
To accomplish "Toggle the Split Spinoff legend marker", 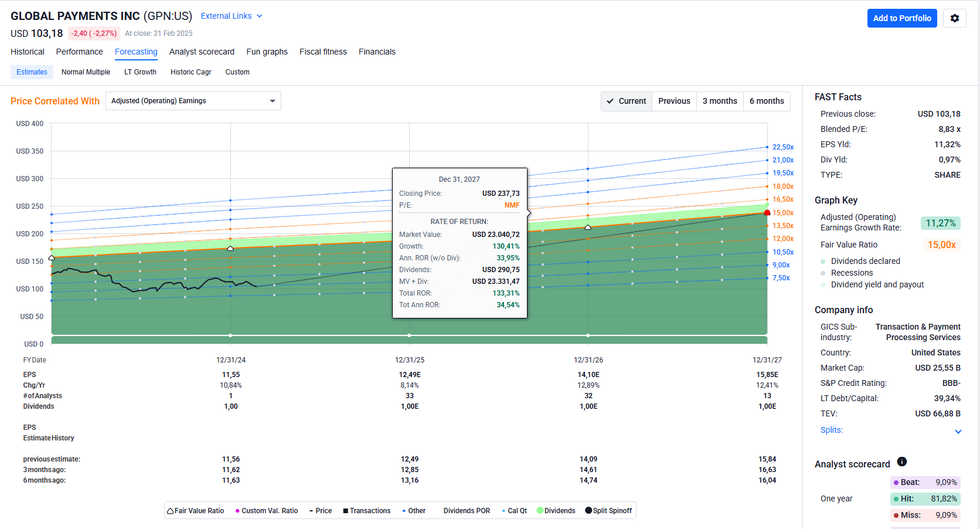I will [x=588, y=510].
